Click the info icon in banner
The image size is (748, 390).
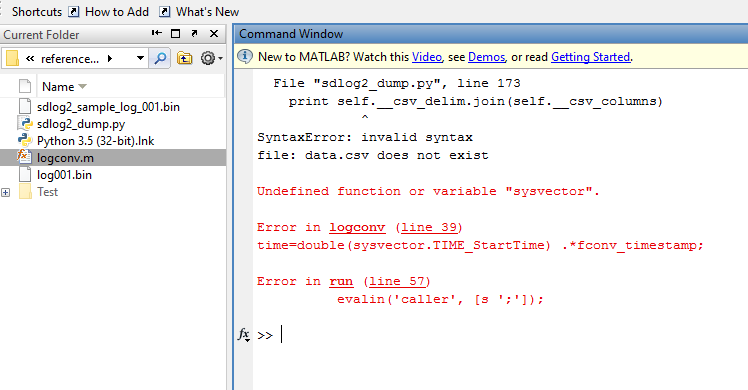245,56
